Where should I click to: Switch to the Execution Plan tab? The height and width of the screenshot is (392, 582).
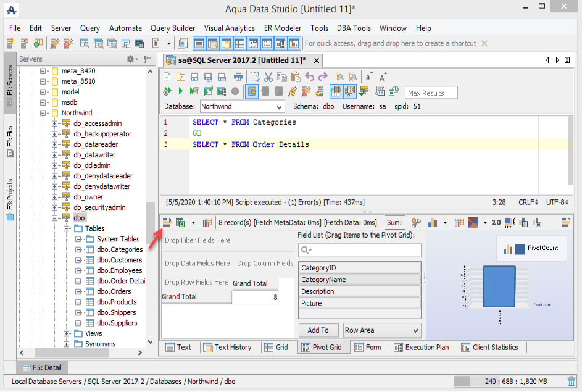[422, 347]
